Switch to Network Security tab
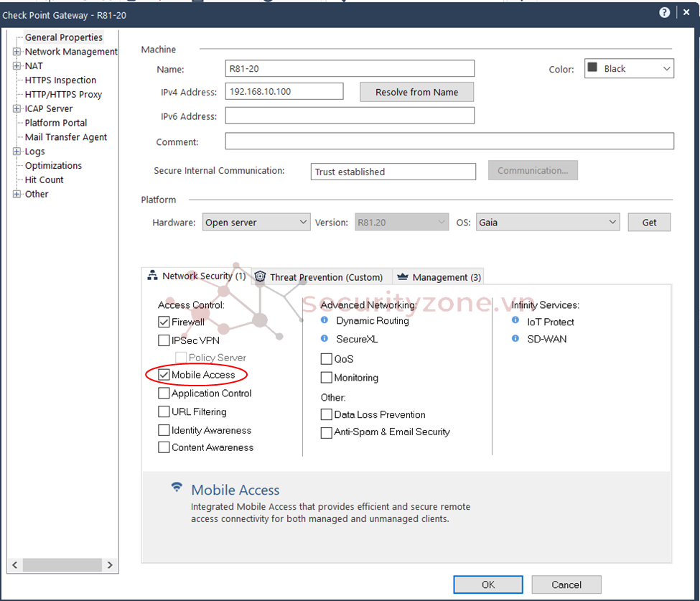700x601 pixels. point(197,276)
